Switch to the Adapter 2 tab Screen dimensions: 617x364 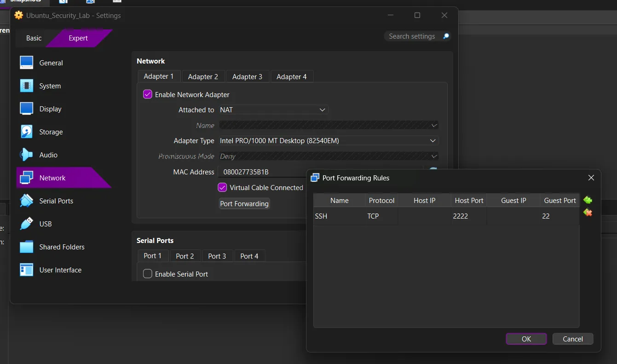pyautogui.click(x=203, y=76)
